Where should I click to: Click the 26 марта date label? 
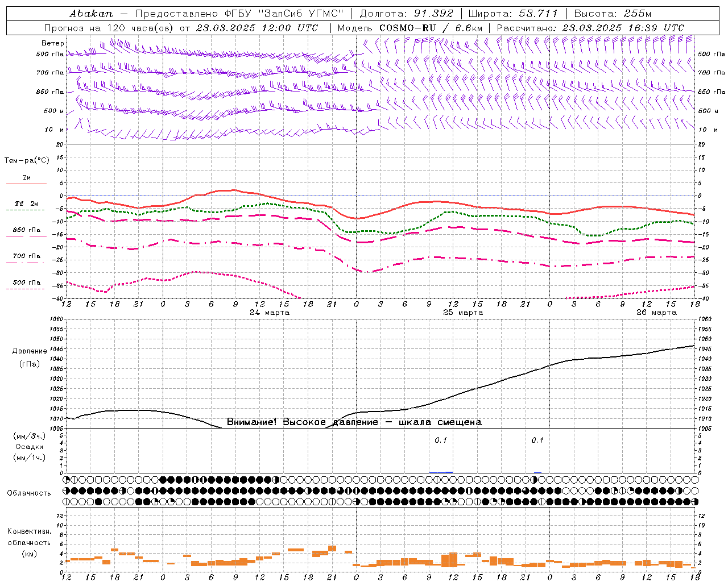[x=656, y=313]
